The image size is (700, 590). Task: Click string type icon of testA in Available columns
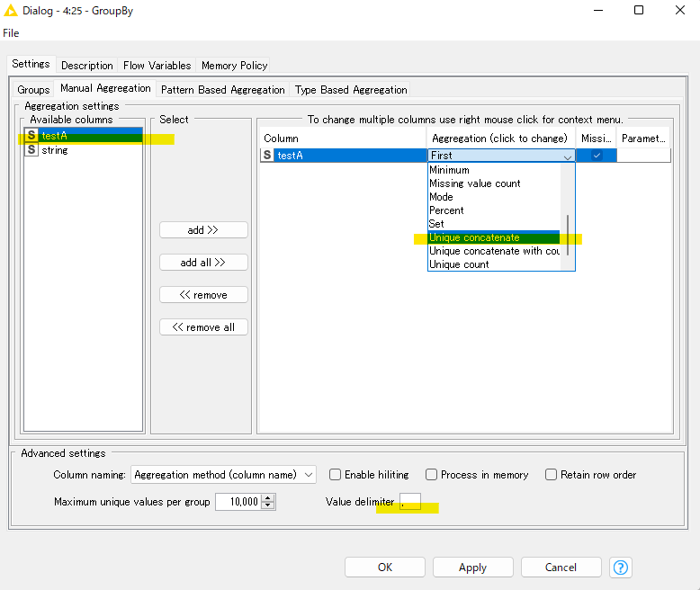(31, 135)
